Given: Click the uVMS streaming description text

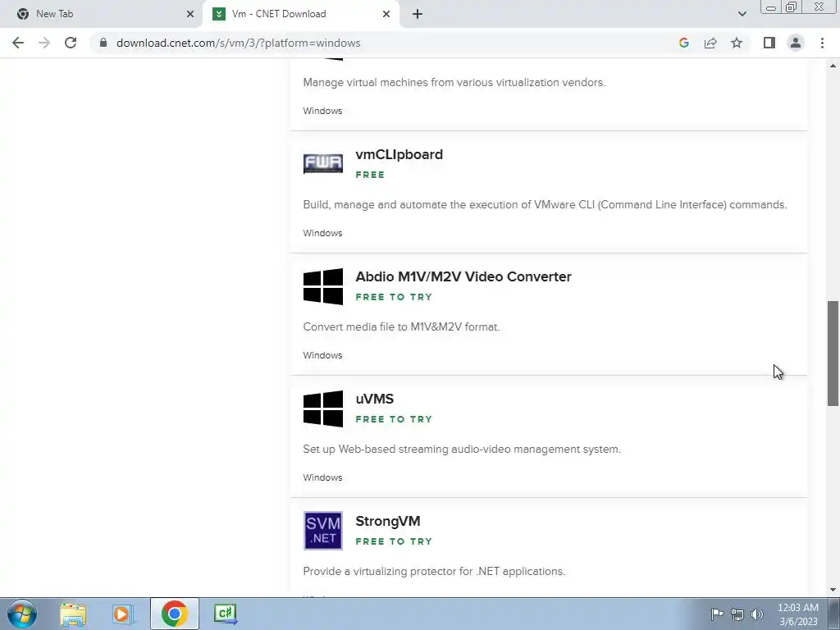Looking at the screenshot, I should pos(462,449).
